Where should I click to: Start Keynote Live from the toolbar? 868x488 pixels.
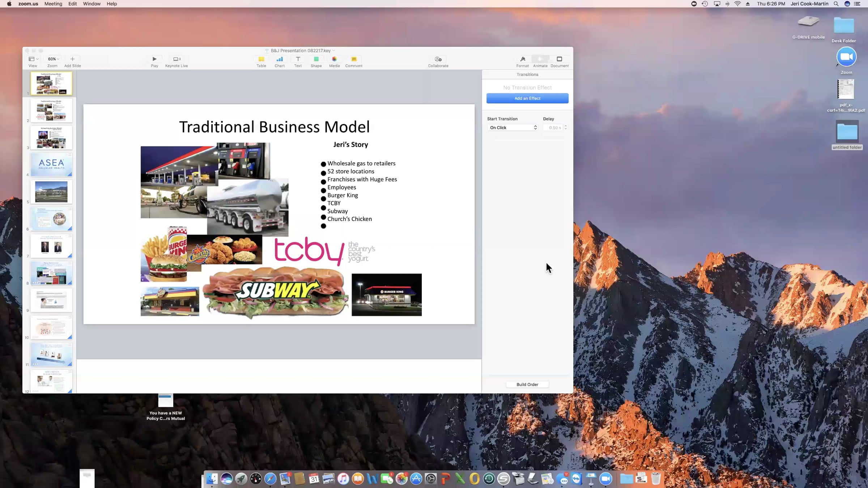[x=176, y=59]
